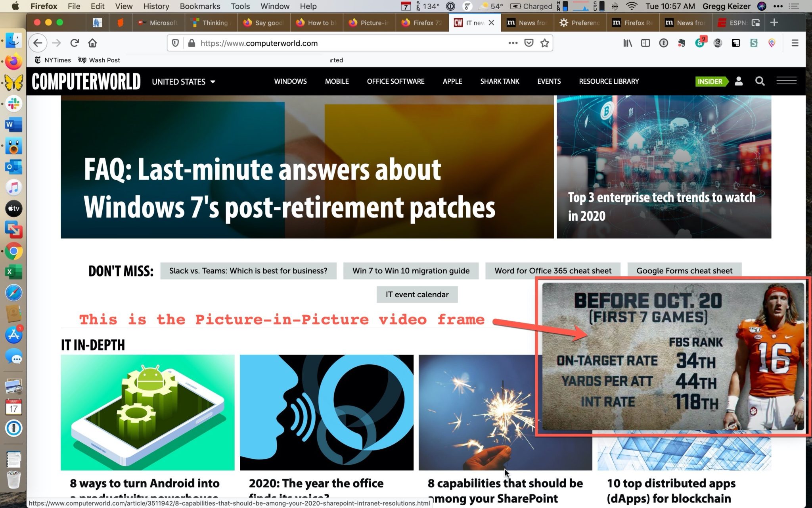Open a new tab with the plus button

(774, 23)
